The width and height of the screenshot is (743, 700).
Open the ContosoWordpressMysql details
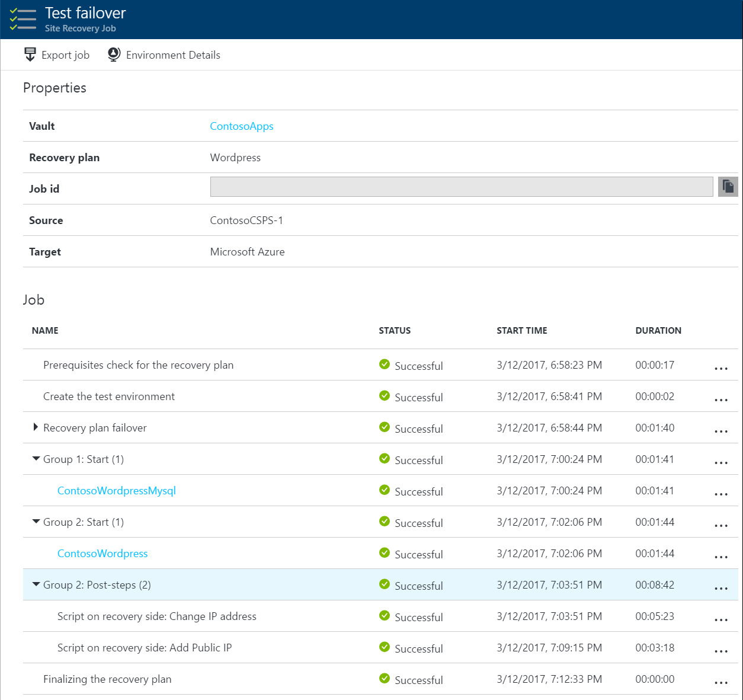click(116, 490)
